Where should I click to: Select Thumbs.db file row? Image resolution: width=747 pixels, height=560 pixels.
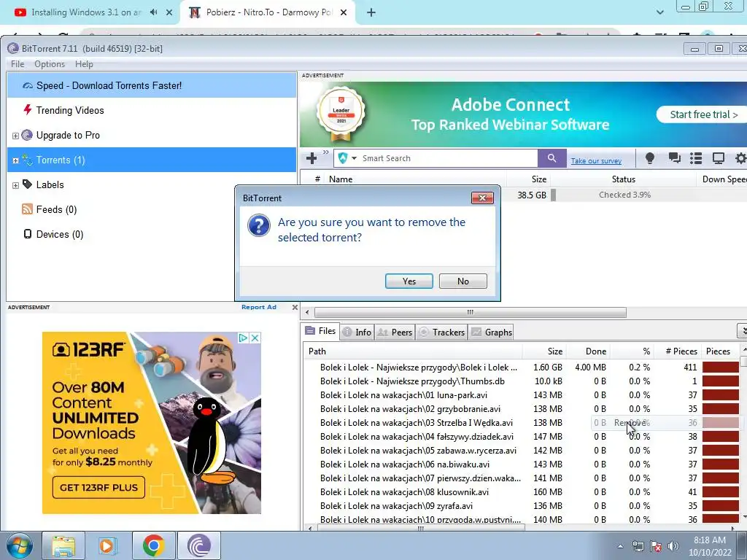point(412,381)
